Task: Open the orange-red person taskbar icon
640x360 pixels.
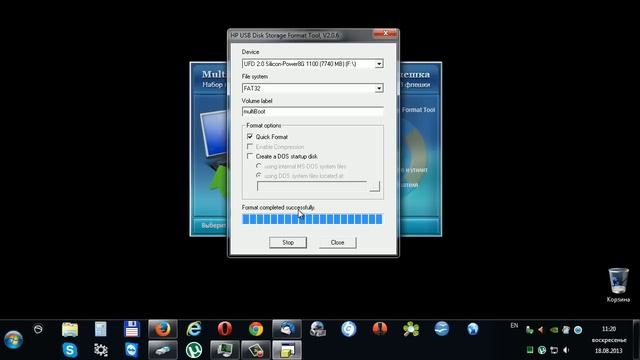Action: click(380, 329)
